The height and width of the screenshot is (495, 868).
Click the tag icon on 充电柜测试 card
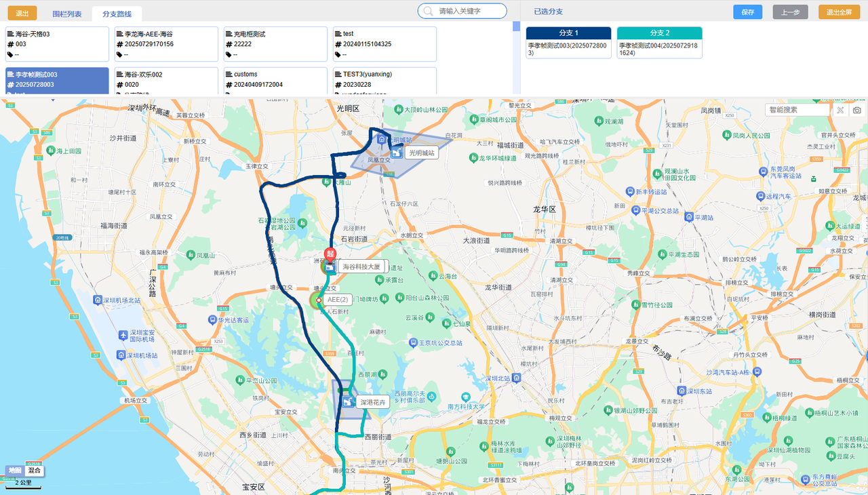pos(229,54)
